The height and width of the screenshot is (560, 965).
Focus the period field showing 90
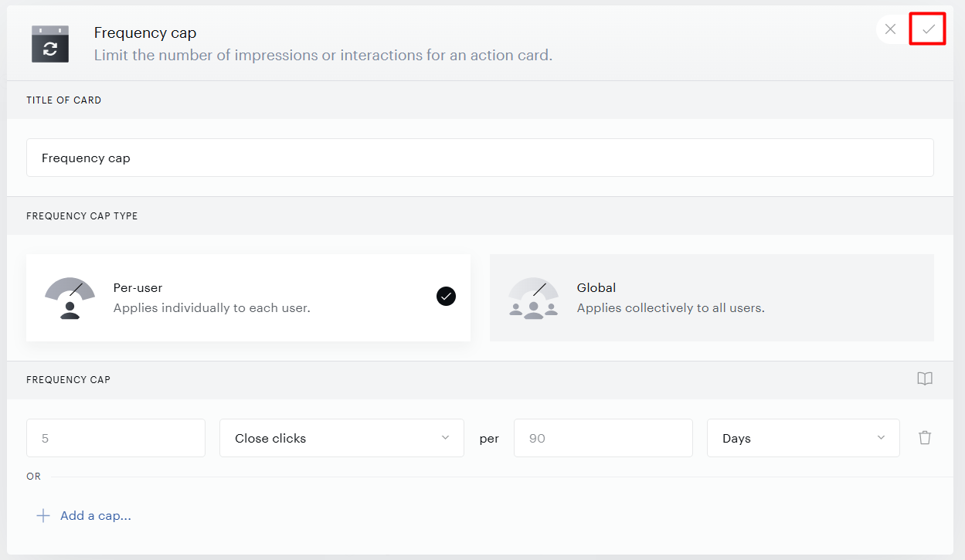(x=603, y=438)
